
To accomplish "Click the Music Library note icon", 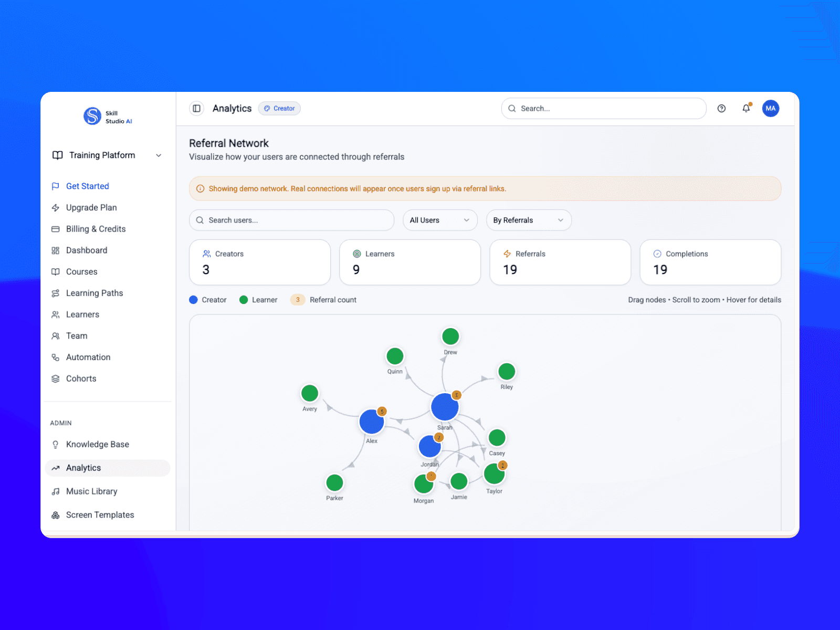I will [56, 491].
